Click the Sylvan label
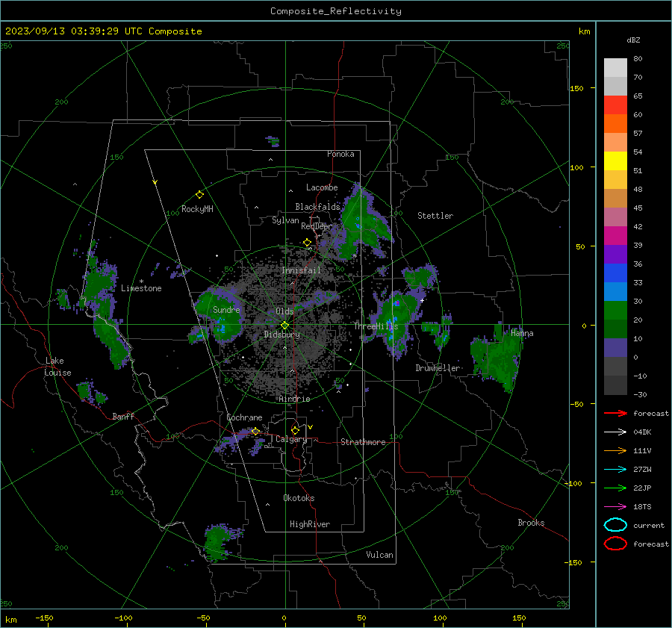Screen dimensions: 672x628 285,220
